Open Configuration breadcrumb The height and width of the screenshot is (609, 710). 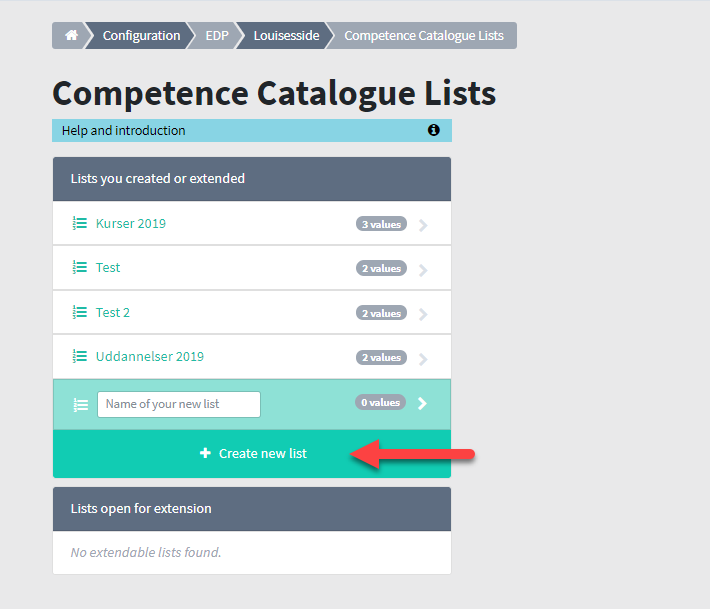pos(141,35)
